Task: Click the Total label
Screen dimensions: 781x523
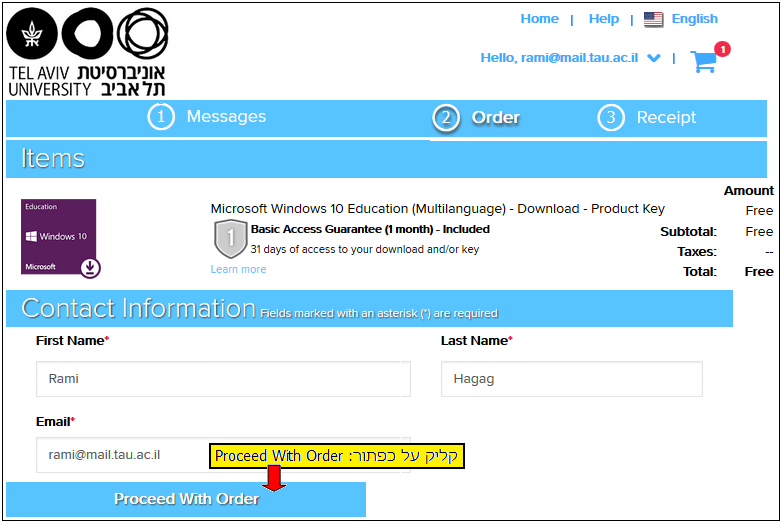Action: click(700, 271)
